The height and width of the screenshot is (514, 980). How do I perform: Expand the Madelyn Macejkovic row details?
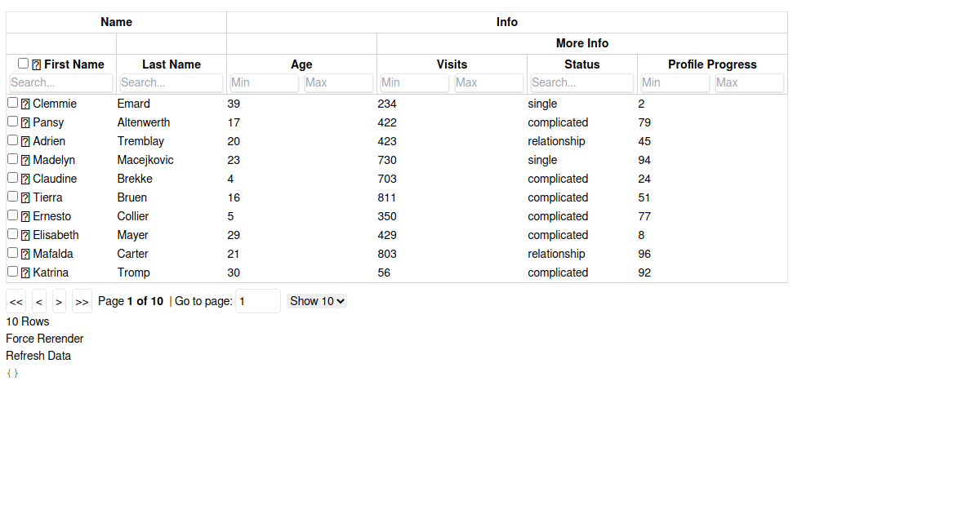(27, 158)
